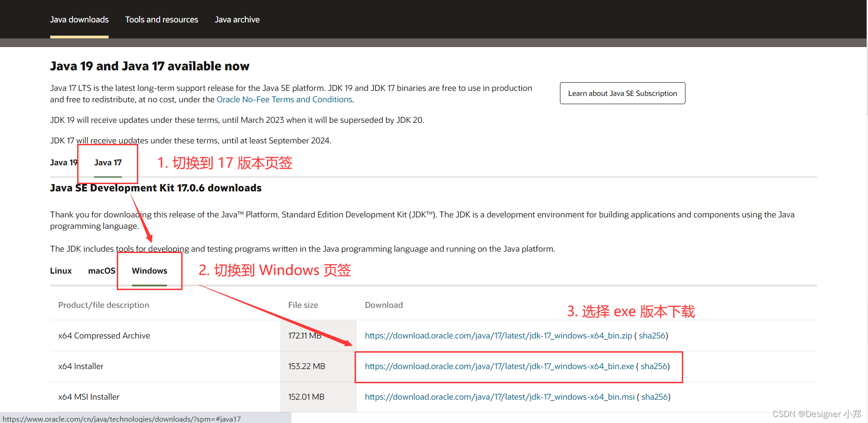Switch to the Linux platform tab
This screenshot has width=868, height=423.
coord(61,271)
